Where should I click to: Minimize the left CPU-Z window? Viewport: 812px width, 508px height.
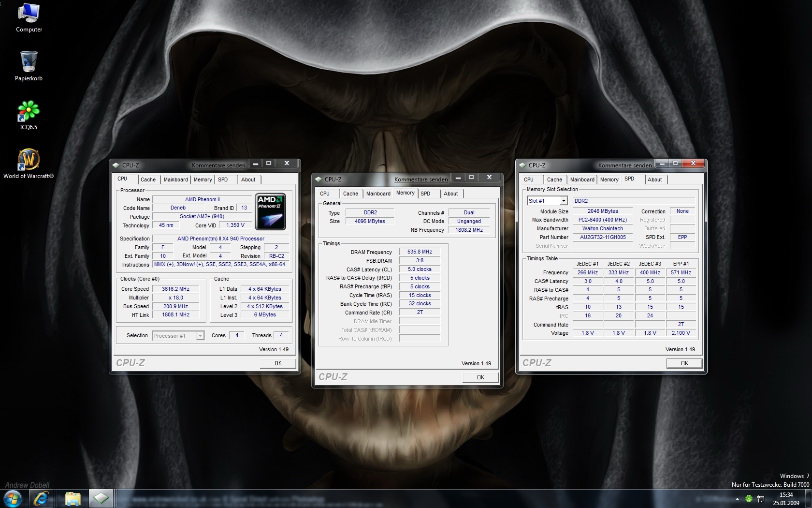click(x=255, y=164)
